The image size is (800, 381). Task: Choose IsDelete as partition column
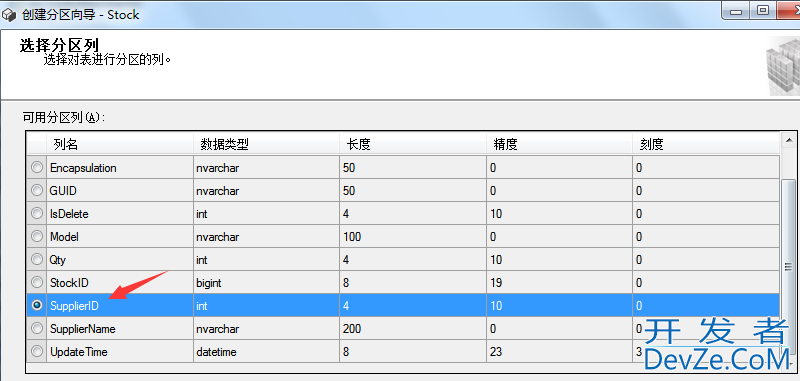pos(37,213)
